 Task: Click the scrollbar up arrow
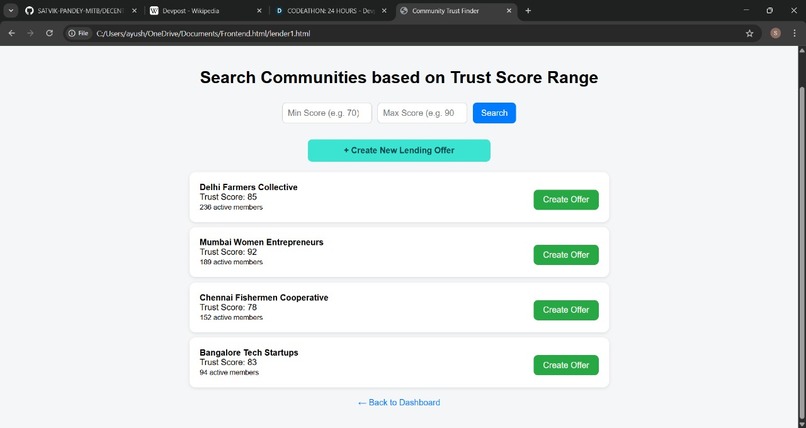click(x=802, y=50)
